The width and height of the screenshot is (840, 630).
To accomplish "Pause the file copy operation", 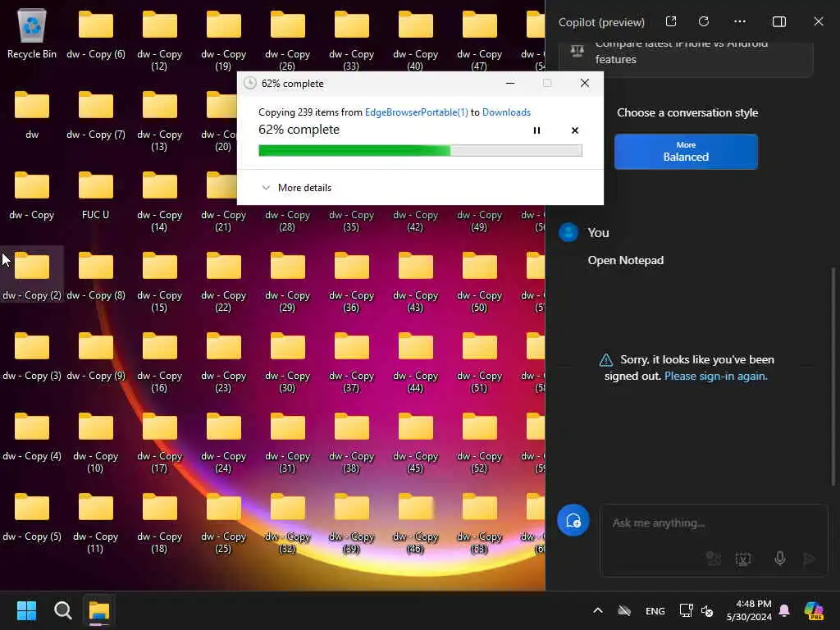I will 536,130.
